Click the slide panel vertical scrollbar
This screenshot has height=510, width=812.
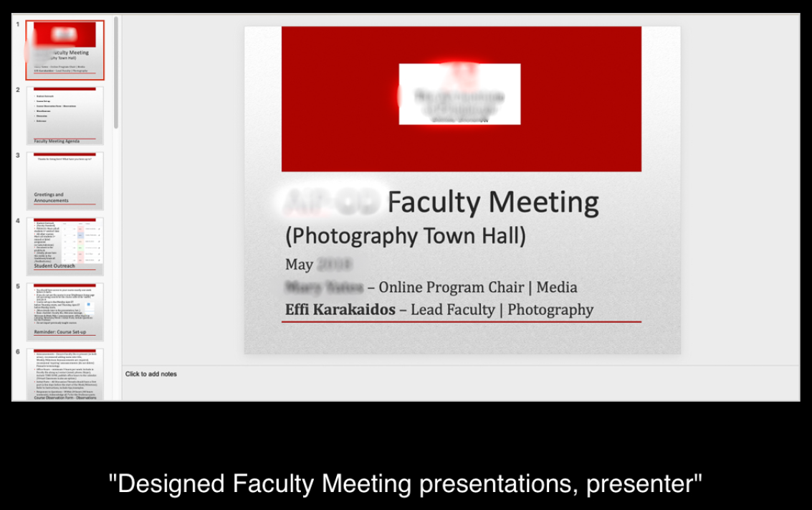(x=116, y=72)
